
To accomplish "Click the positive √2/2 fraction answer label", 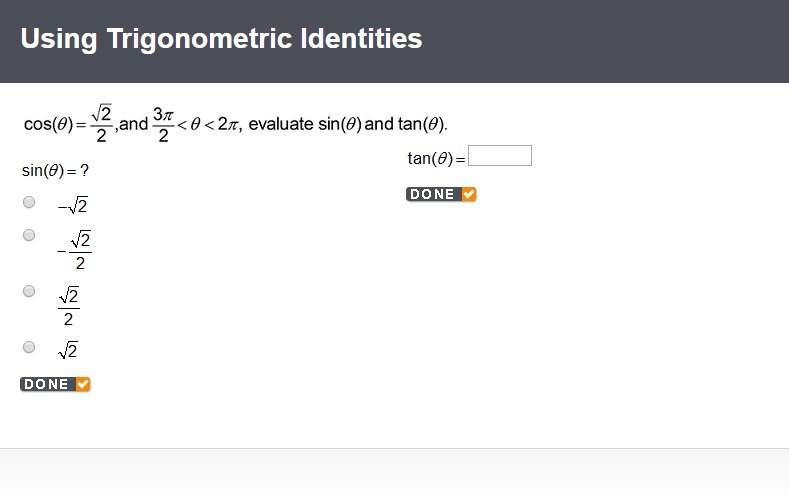I will 68,306.
